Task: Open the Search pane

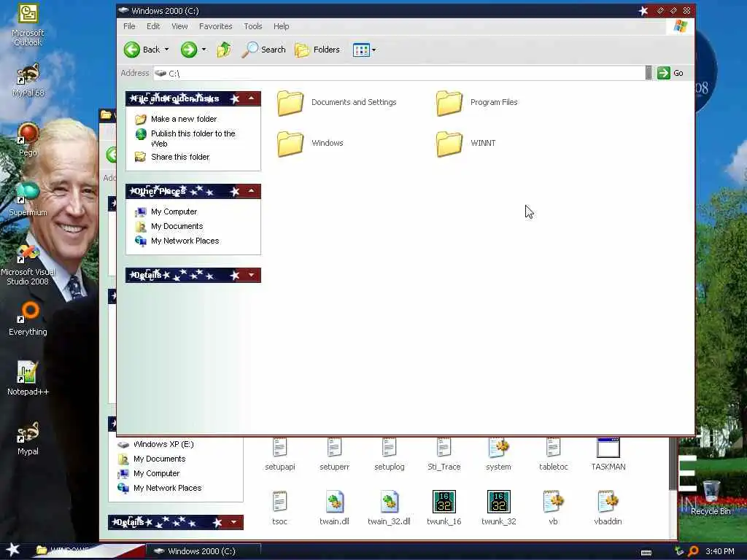Action: tap(263, 50)
